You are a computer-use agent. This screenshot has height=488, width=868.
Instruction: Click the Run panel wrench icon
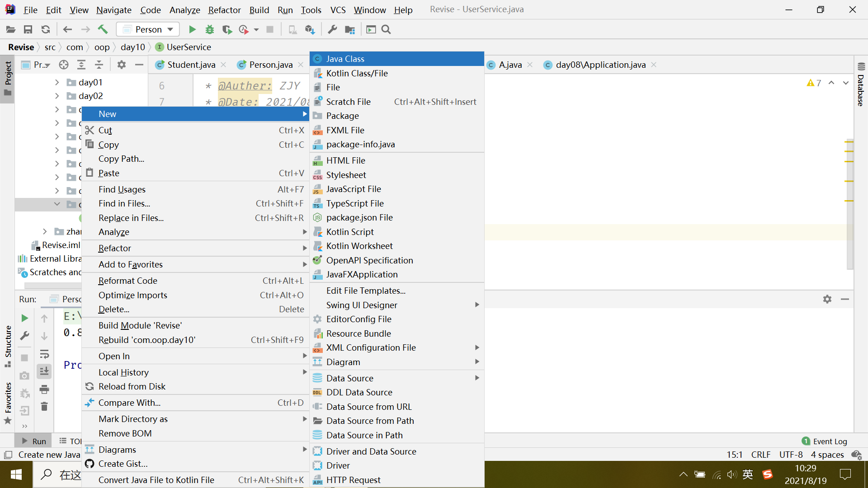pyautogui.click(x=25, y=336)
